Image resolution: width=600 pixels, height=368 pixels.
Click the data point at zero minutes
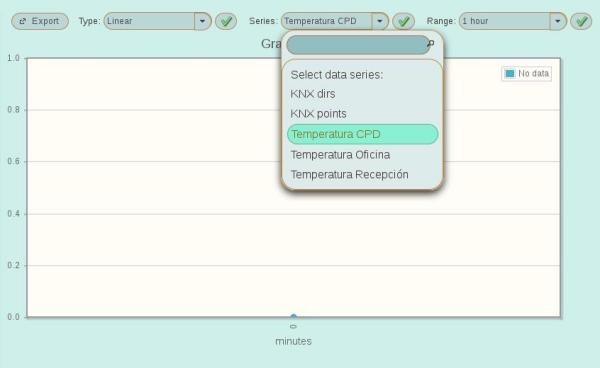pos(293,316)
